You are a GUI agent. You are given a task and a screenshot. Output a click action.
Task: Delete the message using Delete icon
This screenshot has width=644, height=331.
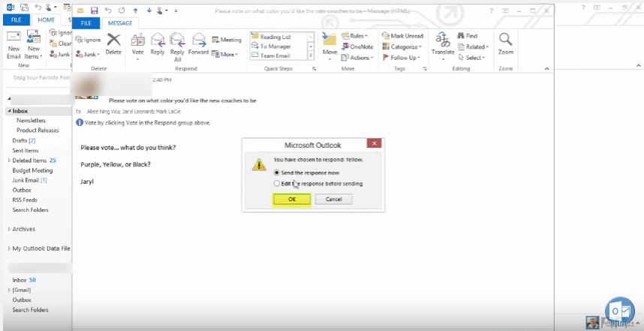113,44
